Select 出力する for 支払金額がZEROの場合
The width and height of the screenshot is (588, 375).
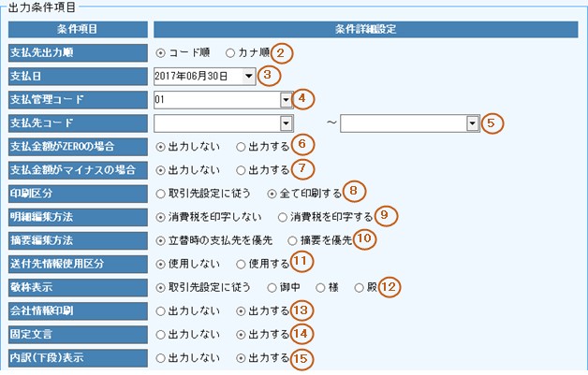tap(242, 146)
